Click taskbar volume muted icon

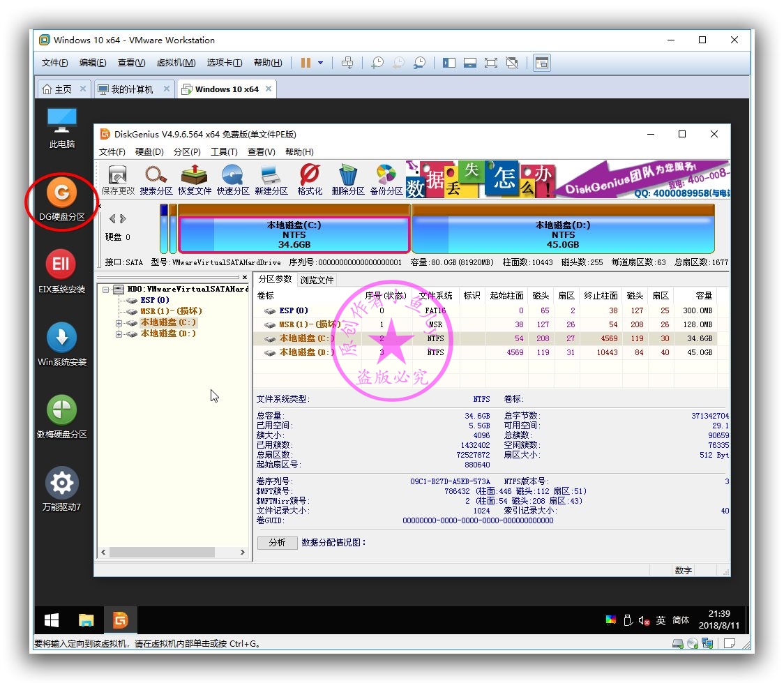tap(644, 620)
